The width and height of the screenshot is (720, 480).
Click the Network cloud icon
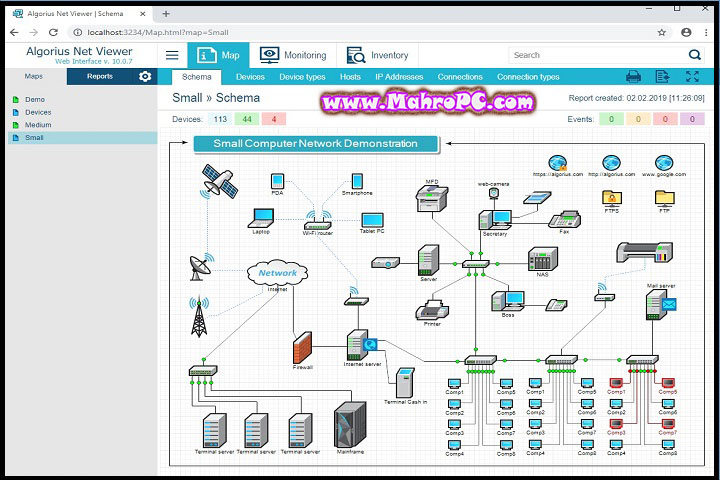(x=277, y=273)
